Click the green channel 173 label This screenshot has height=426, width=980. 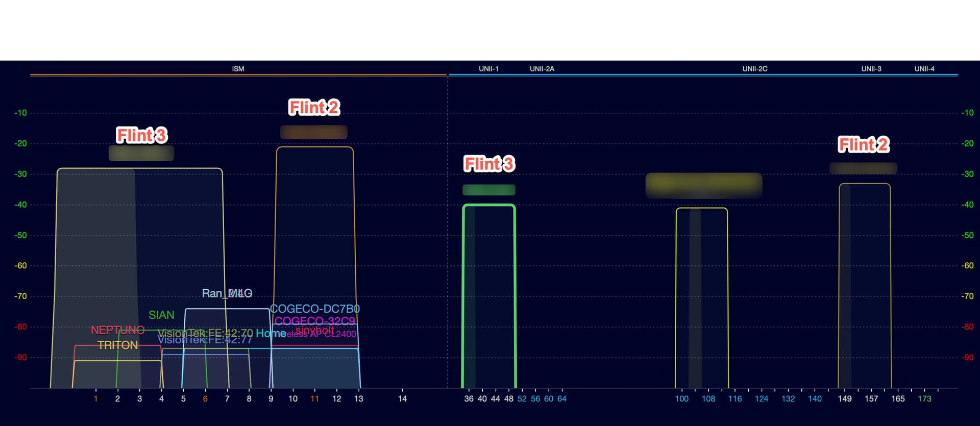pos(924,399)
